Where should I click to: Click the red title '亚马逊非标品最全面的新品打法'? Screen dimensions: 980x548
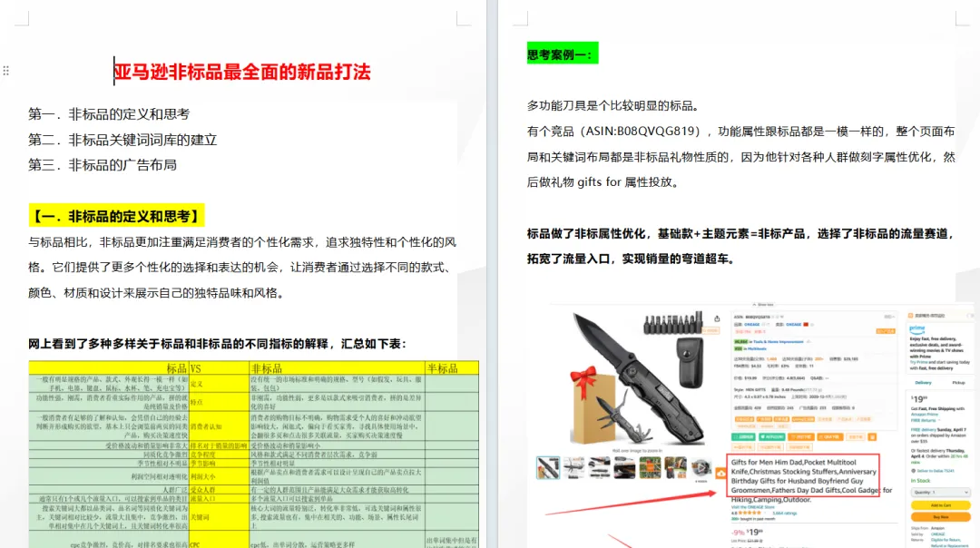coord(242,72)
